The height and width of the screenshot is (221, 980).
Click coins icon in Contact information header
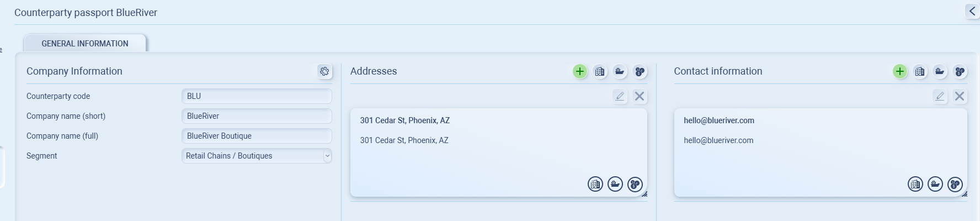[960, 71]
